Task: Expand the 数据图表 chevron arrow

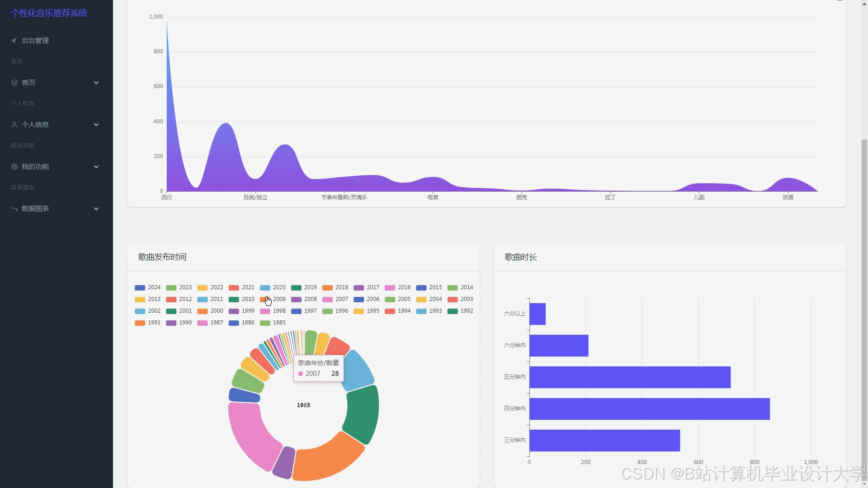Action: 96,209
